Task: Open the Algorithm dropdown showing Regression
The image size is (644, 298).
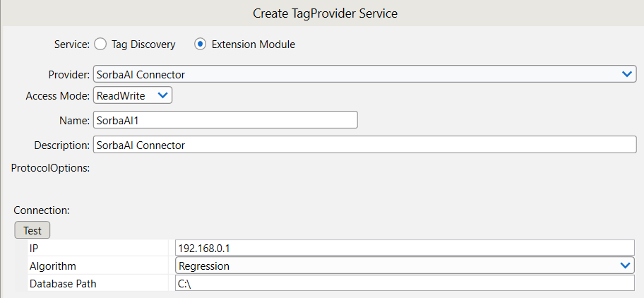Action: 395,266
